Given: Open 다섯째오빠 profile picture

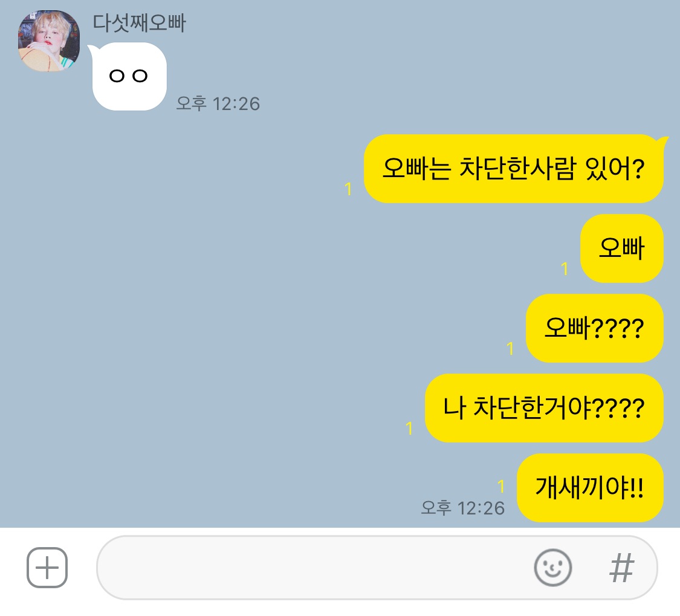Looking at the screenshot, I should pos(48,41).
